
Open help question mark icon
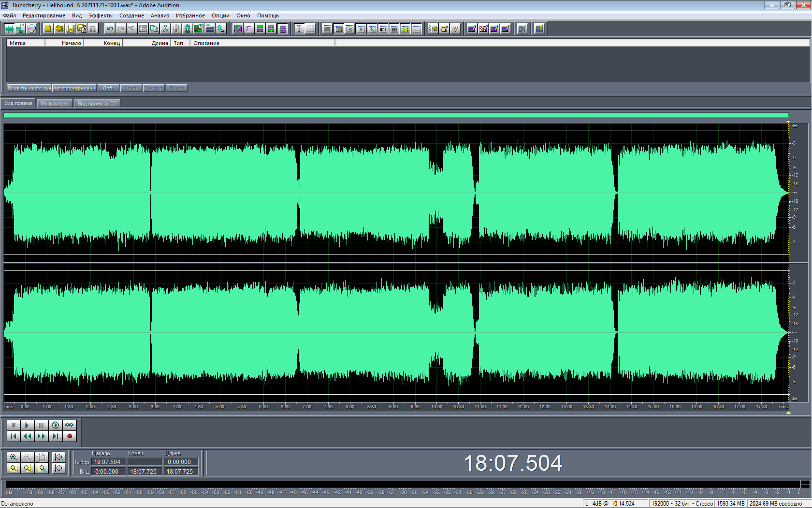pos(455,29)
